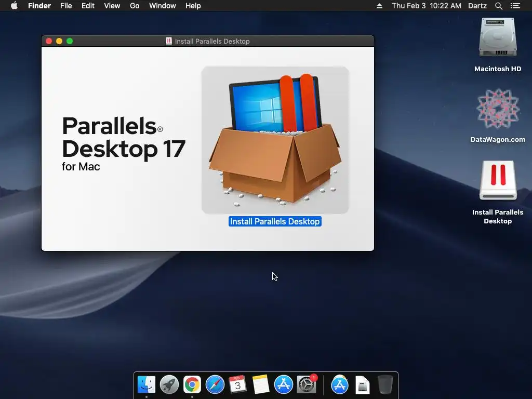
Task: Open Notification Center list icon
Action: 515,6
